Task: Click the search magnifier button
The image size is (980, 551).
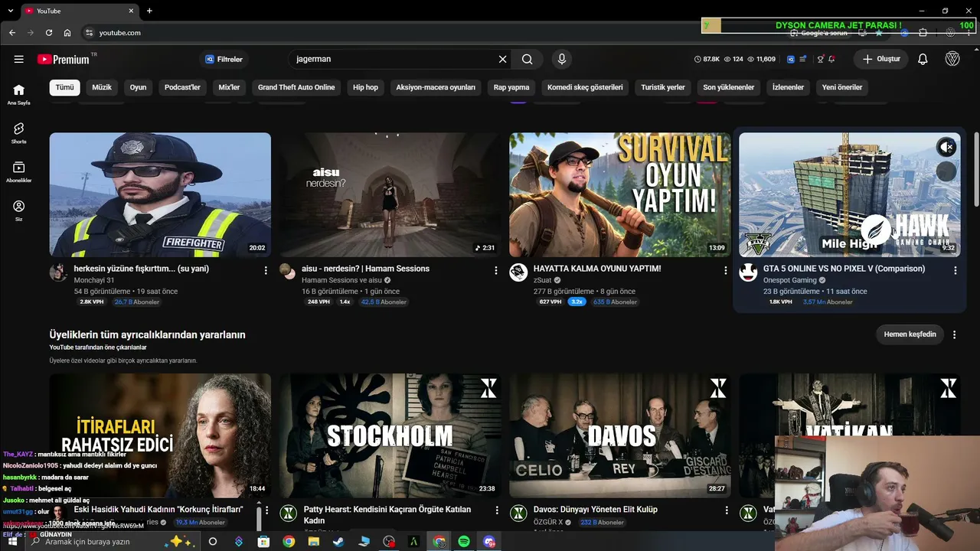Action: point(528,59)
